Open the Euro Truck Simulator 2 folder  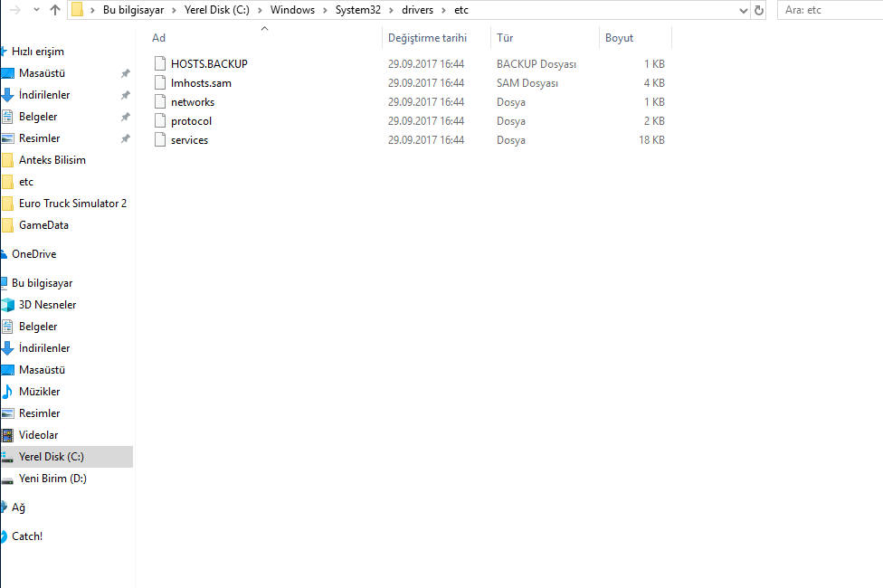(x=72, y=204)
